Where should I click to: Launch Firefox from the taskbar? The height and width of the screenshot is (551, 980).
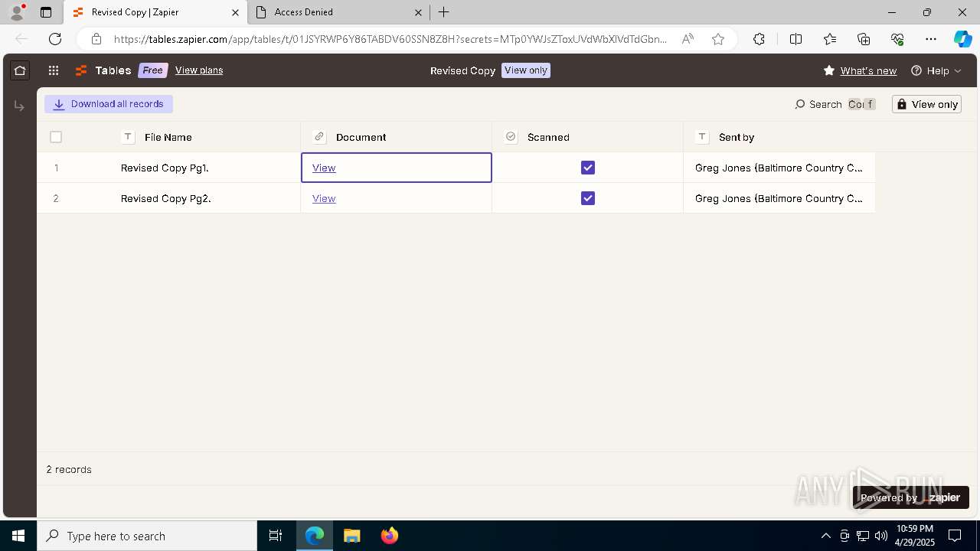pyautogui.click(x=390, y=536)
